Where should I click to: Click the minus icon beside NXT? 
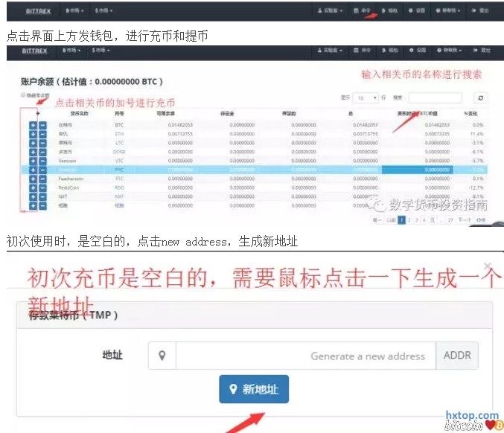pos(42,196)
